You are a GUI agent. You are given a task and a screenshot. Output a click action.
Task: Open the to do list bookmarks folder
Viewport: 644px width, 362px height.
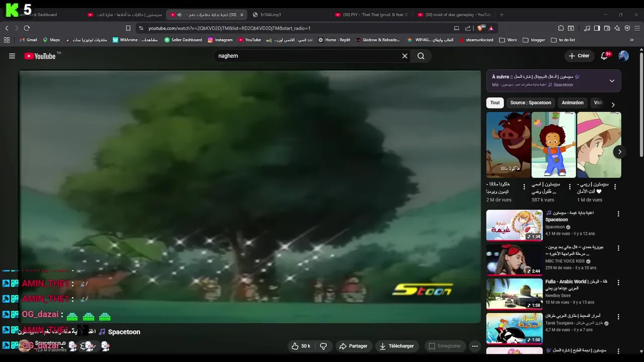click(x=563, y=40)
